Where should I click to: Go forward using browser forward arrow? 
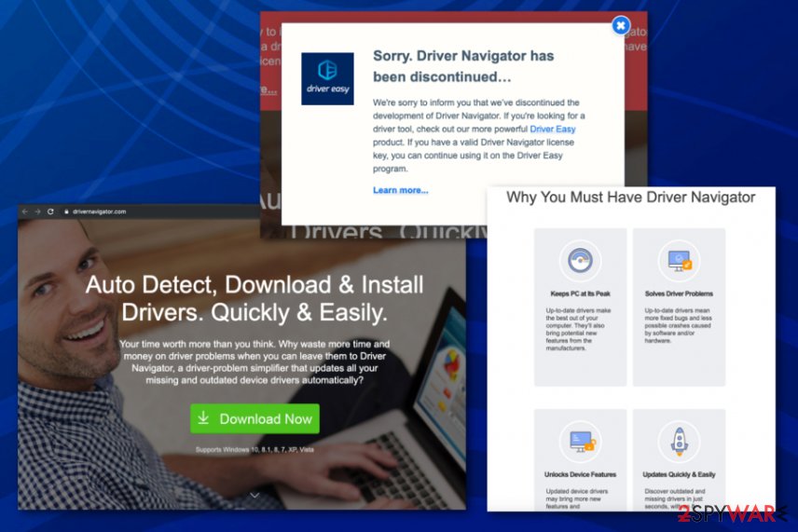pyautogui.click(x=37, y=211)
